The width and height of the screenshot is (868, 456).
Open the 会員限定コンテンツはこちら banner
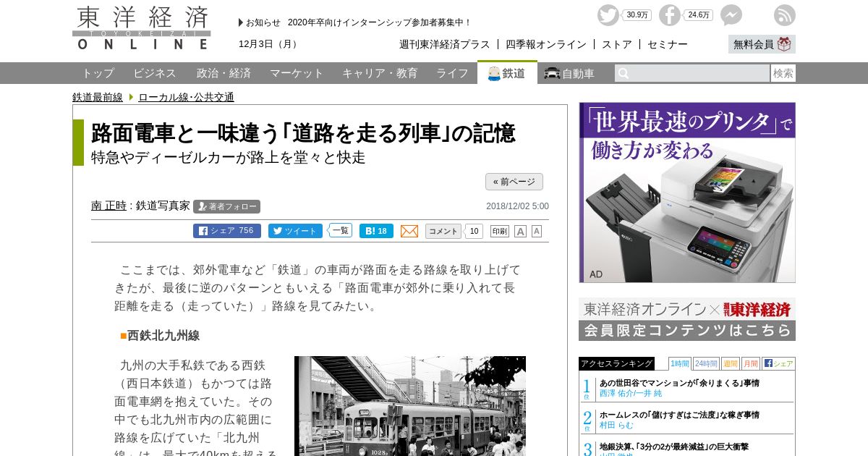tap(687, 319)
